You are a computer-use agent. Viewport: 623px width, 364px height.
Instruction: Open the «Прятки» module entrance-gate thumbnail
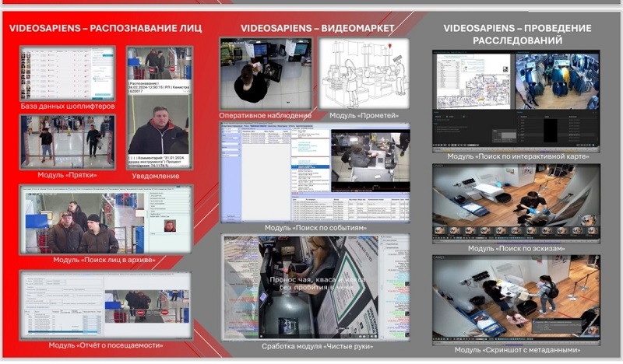pos(68,142)
